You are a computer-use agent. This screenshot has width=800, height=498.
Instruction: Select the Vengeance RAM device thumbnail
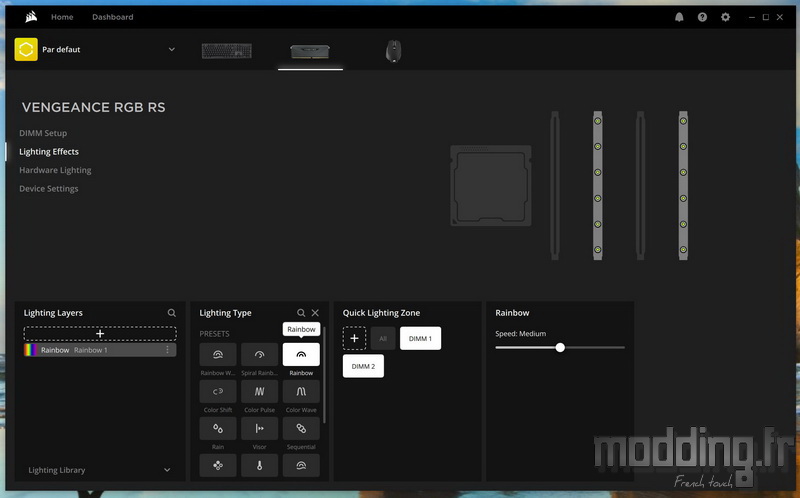310,51
